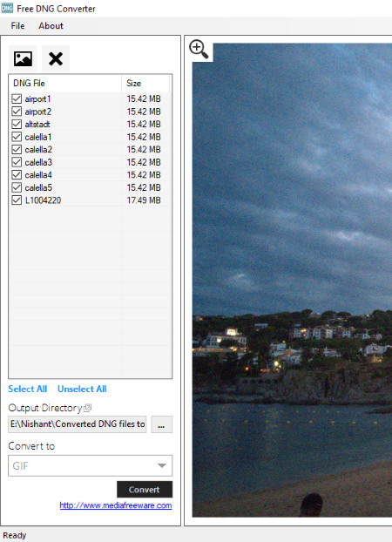
Task: Select the calella2 file name
Action: point(38,150)
